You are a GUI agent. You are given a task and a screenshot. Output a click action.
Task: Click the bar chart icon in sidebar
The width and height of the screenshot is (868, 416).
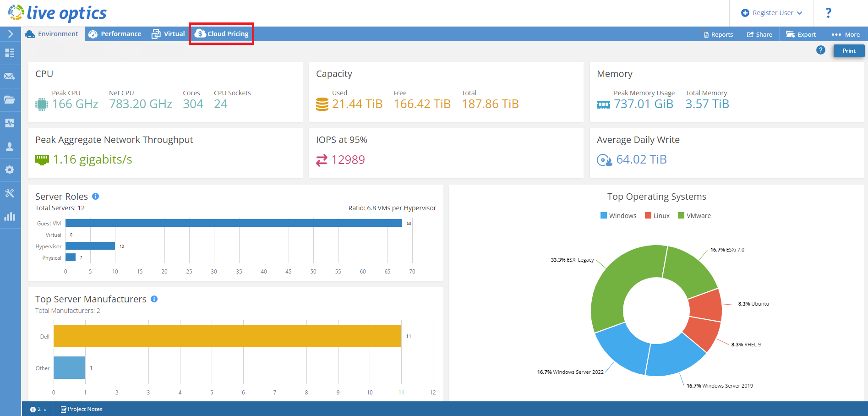(10, 216)
